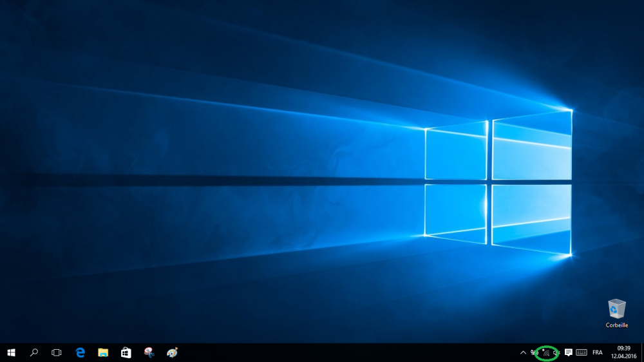Image resolution: width=644 pixels, height=362 pixels.
Task: Open Task View from the taskbar
Action: (x=57, y=352)
